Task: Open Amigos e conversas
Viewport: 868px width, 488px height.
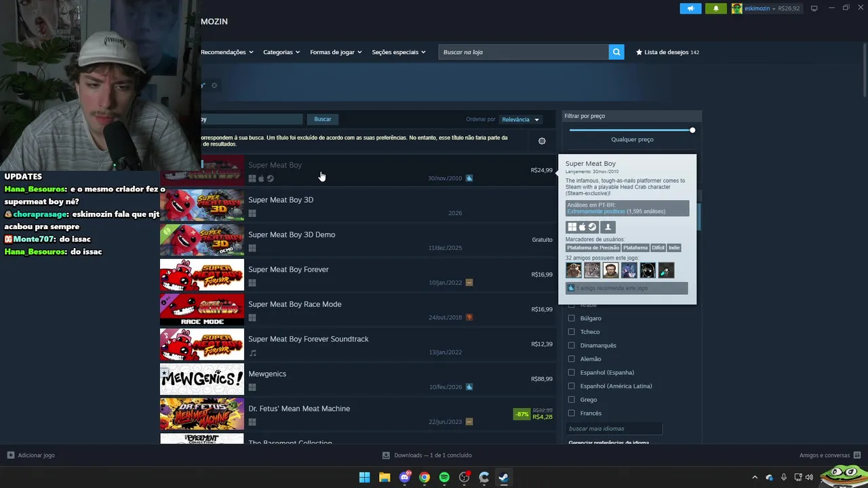Action: [x=824, y=455]
